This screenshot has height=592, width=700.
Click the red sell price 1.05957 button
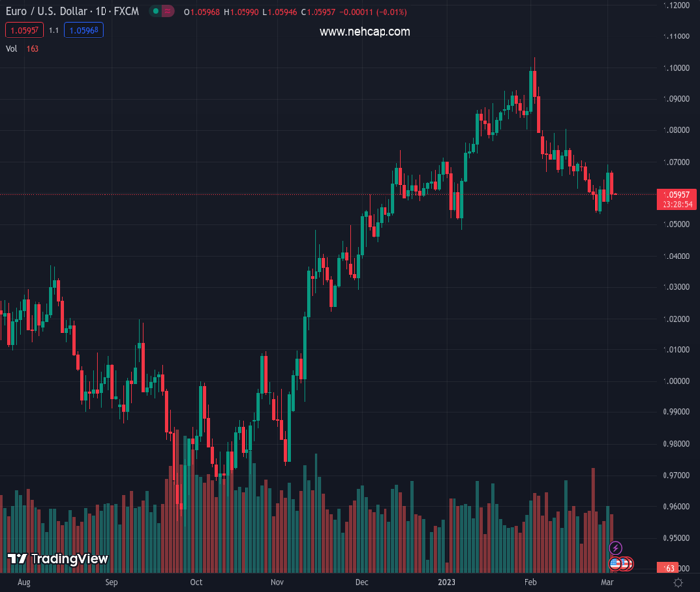[21, 30]
